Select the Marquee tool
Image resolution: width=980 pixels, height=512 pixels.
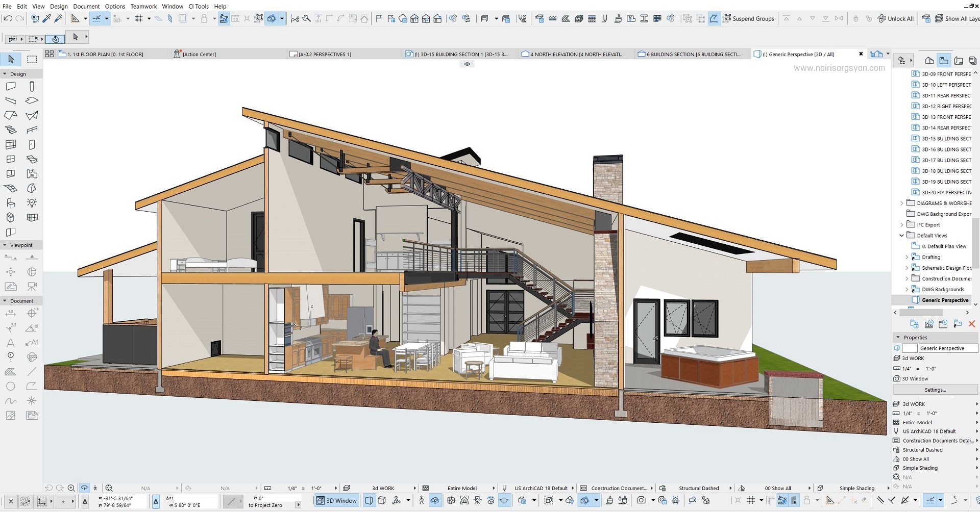(x=32, y=59)
